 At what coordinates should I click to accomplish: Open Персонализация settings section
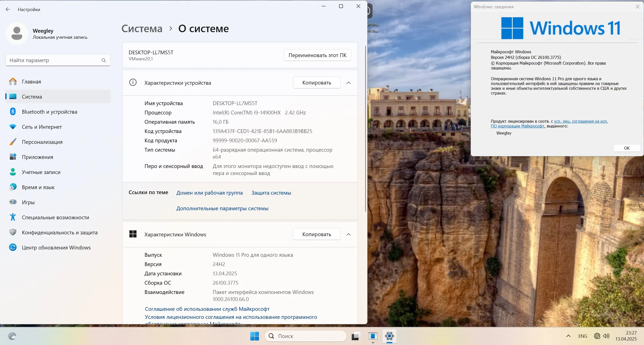tap(42, 142)
